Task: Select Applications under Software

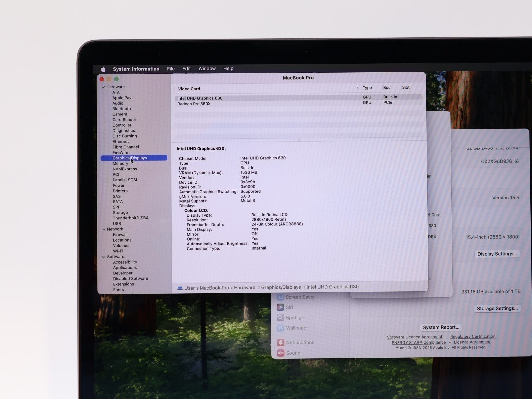Action: (125, 268)
